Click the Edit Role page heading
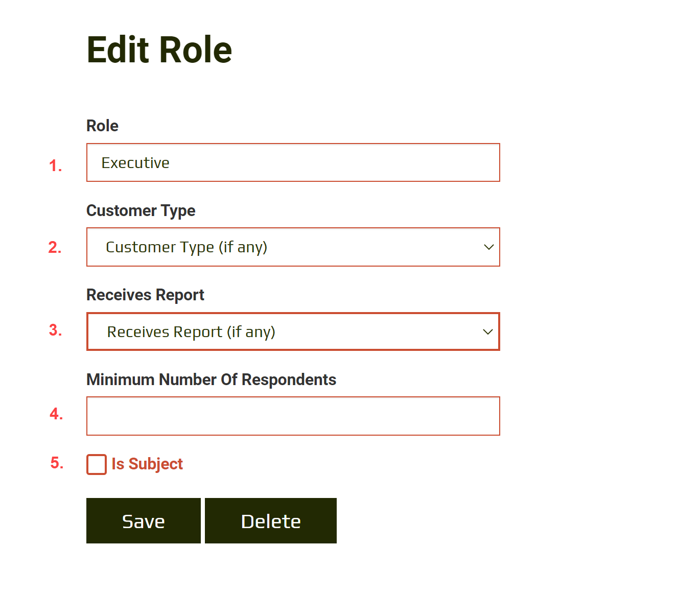The height and width of the screenshot is (594, 700). tap(159, 50)
